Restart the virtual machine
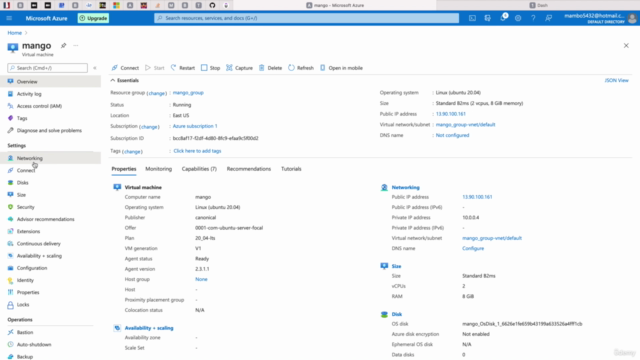Viewport: 640px width, 360px height. tap(183, 68)
